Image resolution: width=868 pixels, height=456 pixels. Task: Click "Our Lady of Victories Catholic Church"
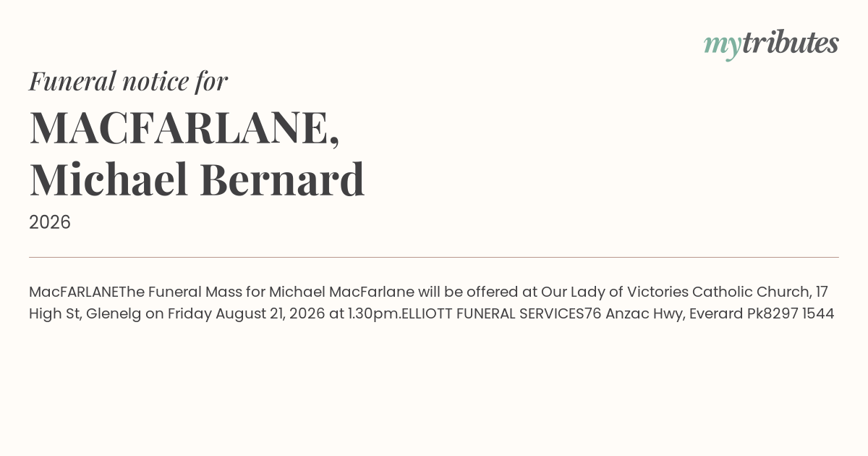(x=675, y=292)
